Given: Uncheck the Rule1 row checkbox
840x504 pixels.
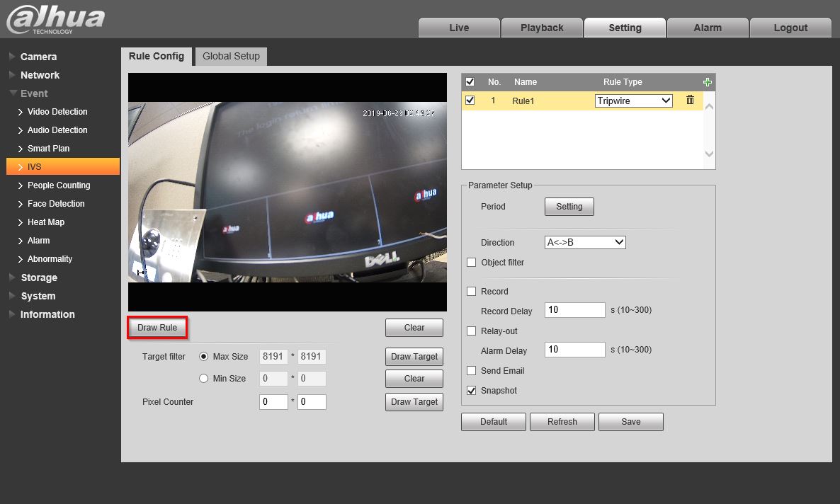Looking at the screenshot, I should 470,101.
